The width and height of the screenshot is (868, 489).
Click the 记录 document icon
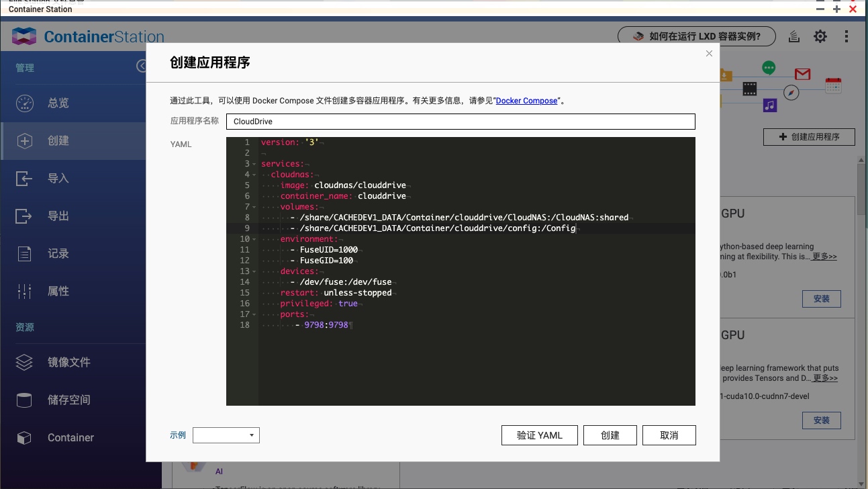[24, 254]
